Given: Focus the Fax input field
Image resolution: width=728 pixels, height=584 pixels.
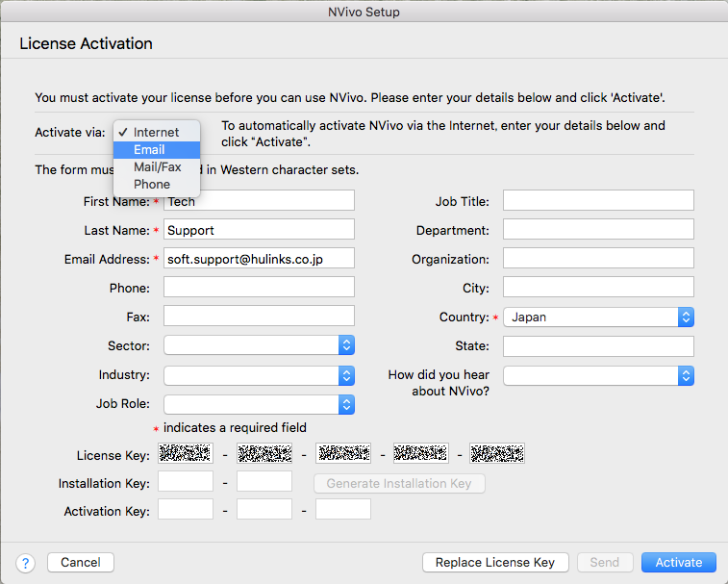Looking at the screenshot, I should click(x=259, y=316).
